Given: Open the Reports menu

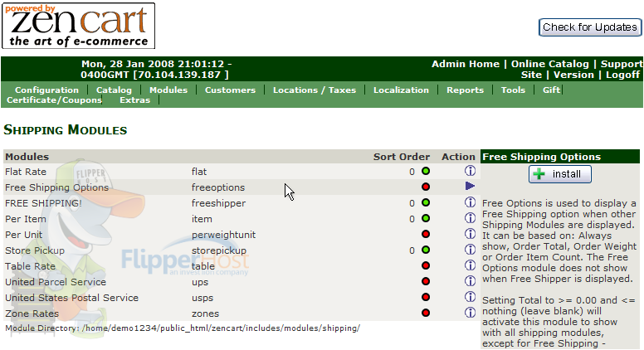Looking at the screenshot, I should (465, 90).
